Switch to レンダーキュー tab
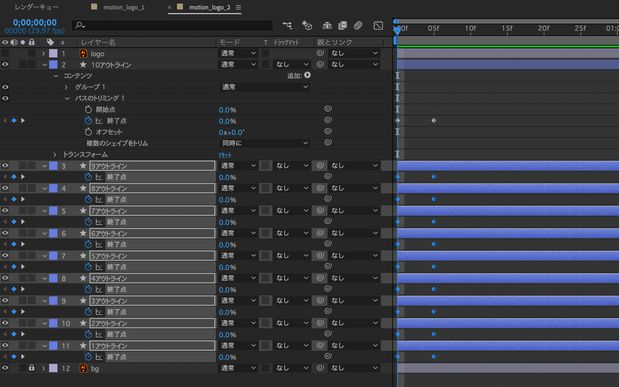The image size is (619, 387). 36,7
